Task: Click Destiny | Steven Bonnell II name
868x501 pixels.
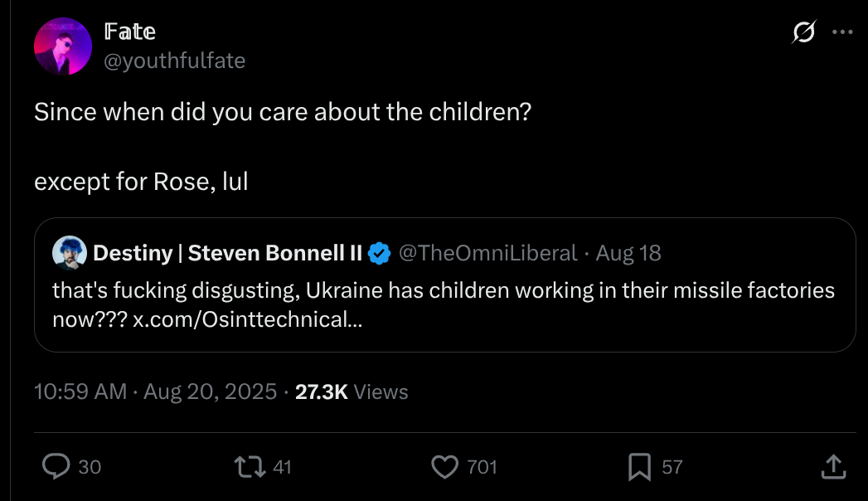Action: coord(227,253)
